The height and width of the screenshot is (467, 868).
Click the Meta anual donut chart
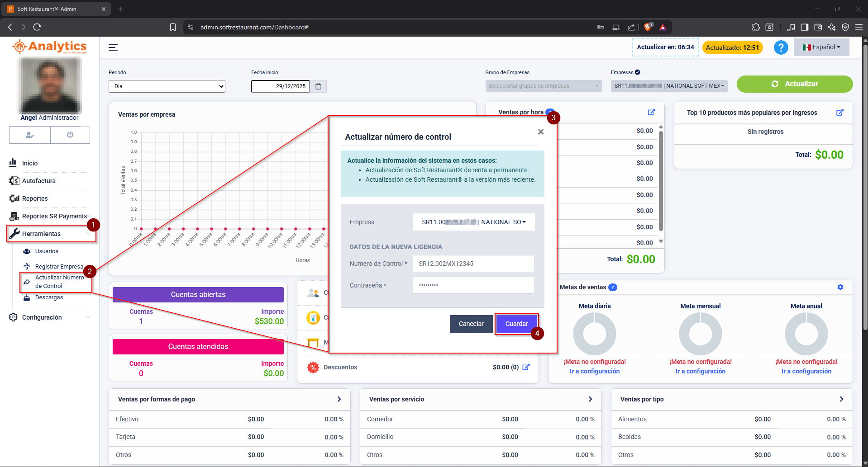806,334
